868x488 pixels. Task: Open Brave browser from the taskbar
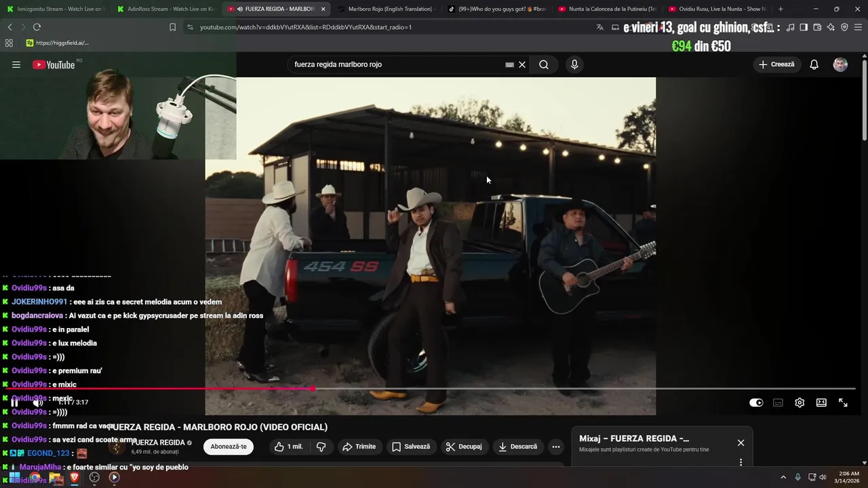[75, 477]
